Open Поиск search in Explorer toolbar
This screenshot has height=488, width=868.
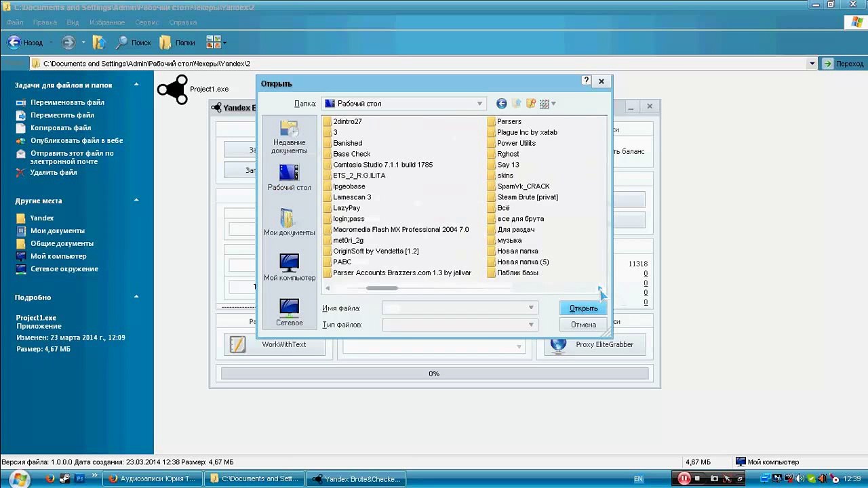(x=133, y=43)
